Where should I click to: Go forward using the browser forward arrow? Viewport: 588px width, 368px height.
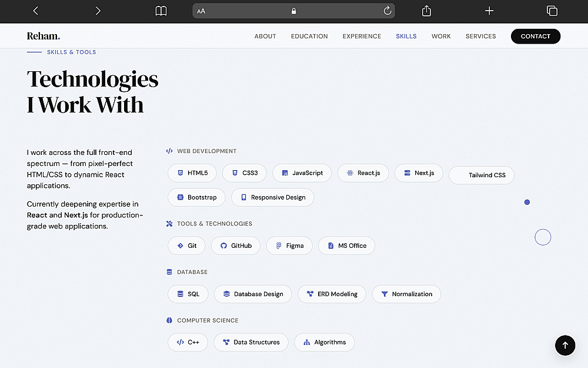[98, 11]
